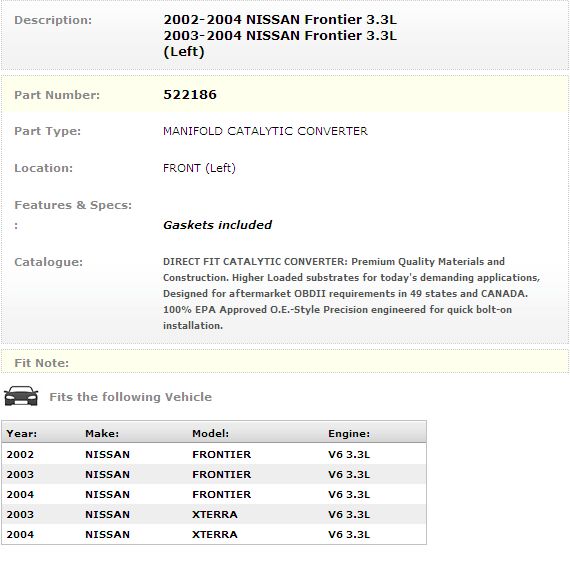Viewport: 570px width, 583px height.
Task: Select the Gaskets included text
Action: [x=217, y=225]
